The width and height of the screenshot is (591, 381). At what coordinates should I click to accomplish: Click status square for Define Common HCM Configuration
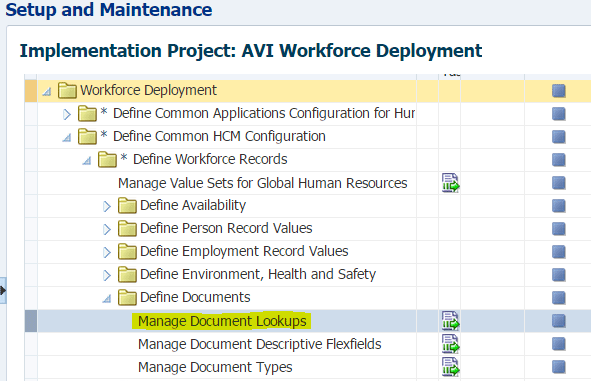(x=559, y=137)
